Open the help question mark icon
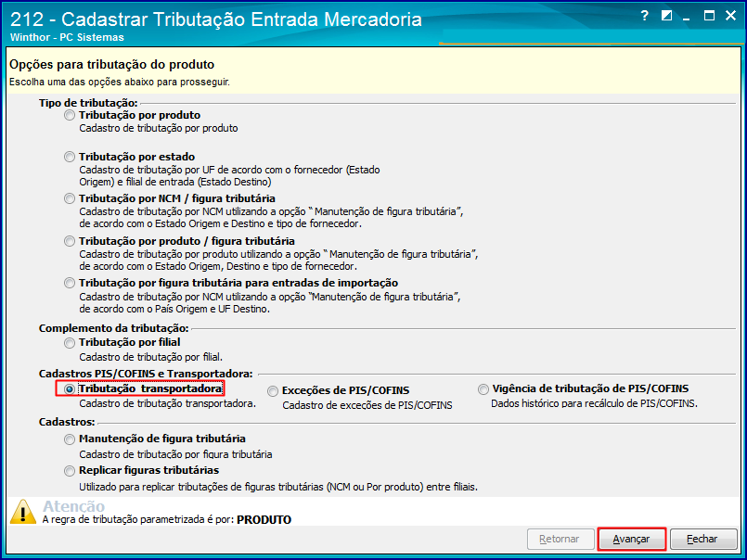This screenshot has height=560, width=747. tap(645, 16)
